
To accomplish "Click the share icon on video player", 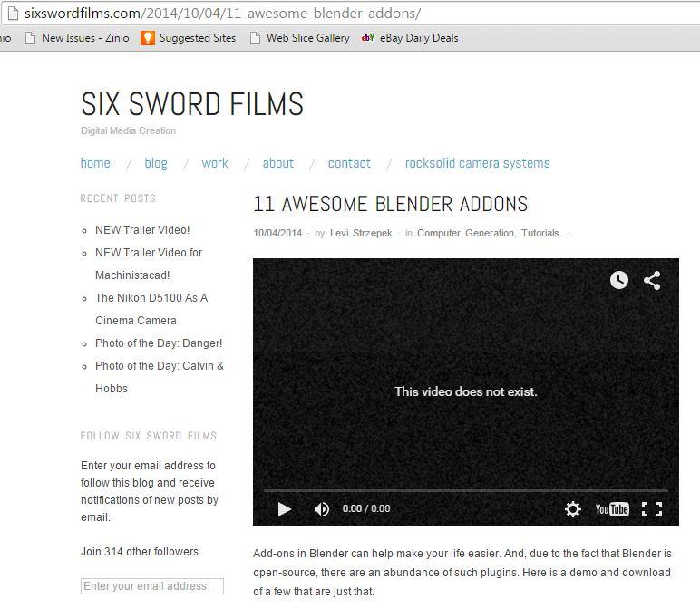I will (x=652, y=280).
